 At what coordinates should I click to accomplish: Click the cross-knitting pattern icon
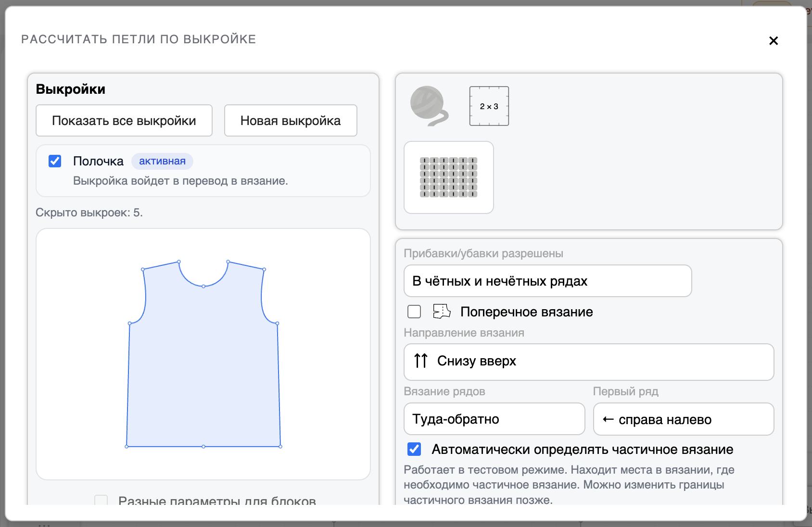point(442,312)
